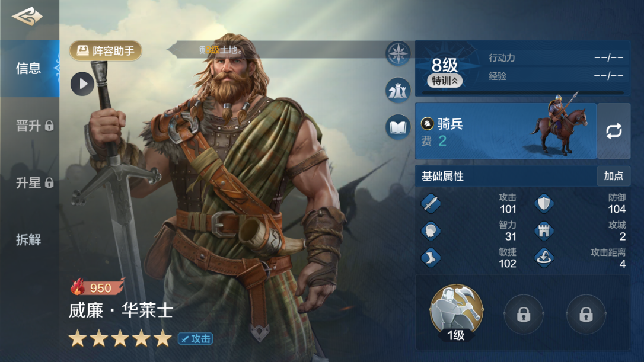Switch to the 信息 tab
The height and width of the screenshot is (362, 644).
(x=30, y=69)
